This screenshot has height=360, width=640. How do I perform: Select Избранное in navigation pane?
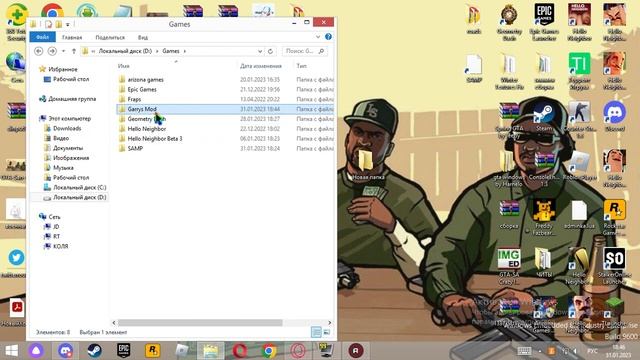pos(63,69)
